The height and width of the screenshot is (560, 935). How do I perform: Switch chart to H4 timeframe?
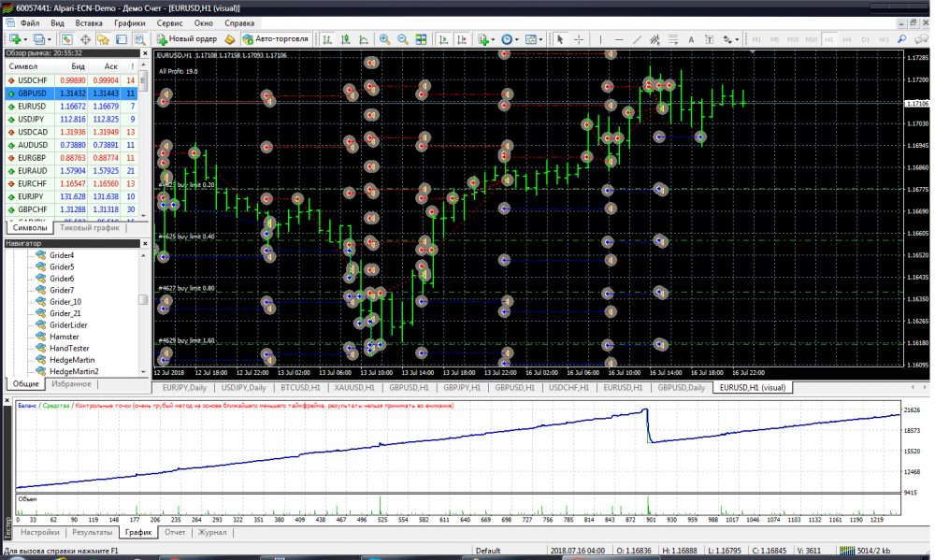[848, 39]
